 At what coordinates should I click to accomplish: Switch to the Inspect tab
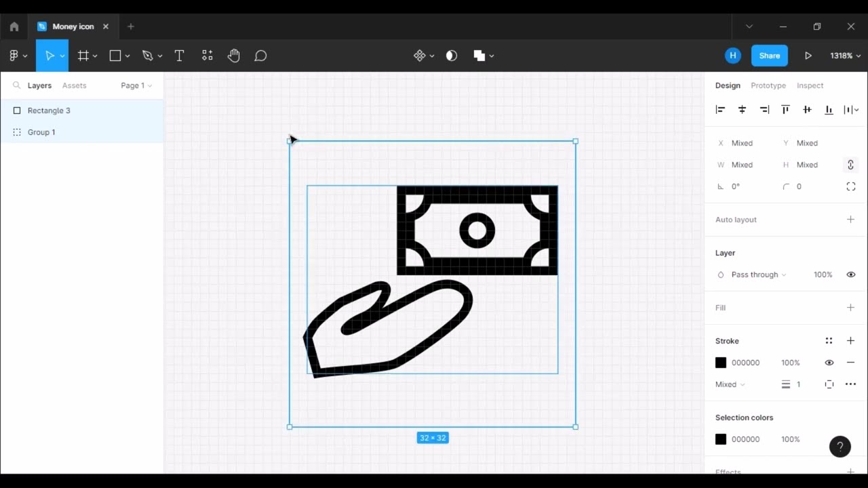click(x=810, y=85)
